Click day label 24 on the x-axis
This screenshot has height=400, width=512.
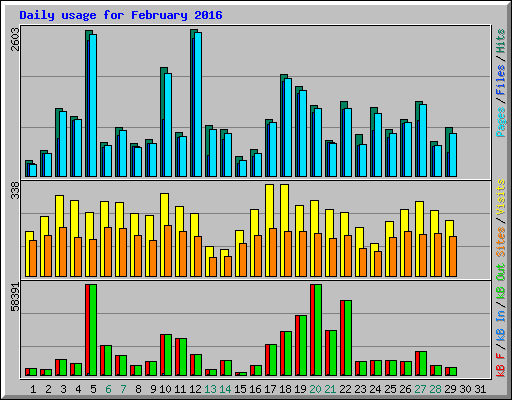click(375, 389)
